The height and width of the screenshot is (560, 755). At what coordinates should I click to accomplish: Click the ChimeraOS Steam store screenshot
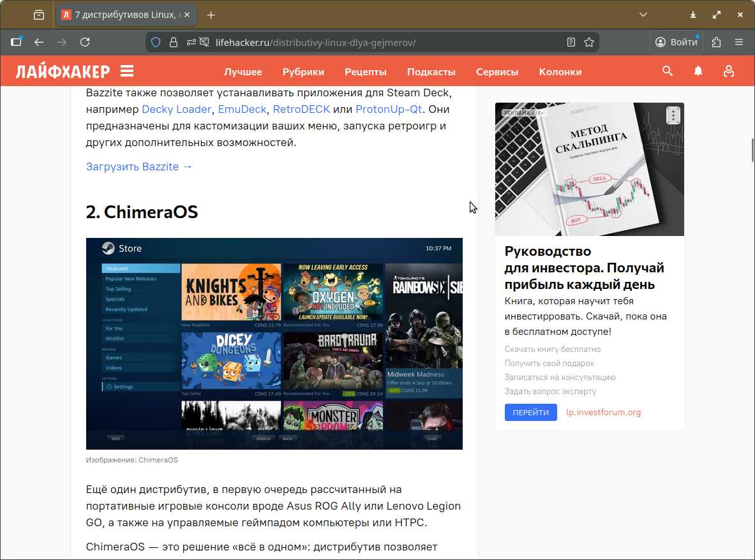(x=274, y=344)
